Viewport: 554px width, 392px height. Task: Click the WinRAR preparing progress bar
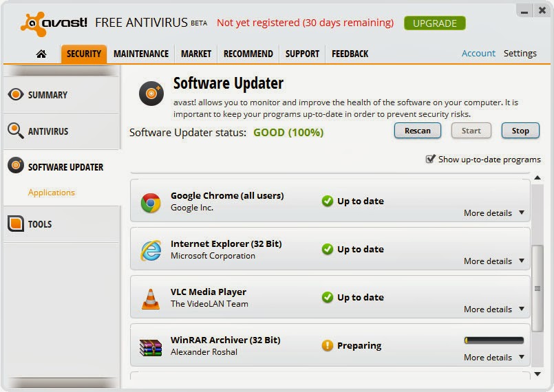coord(494,340)
